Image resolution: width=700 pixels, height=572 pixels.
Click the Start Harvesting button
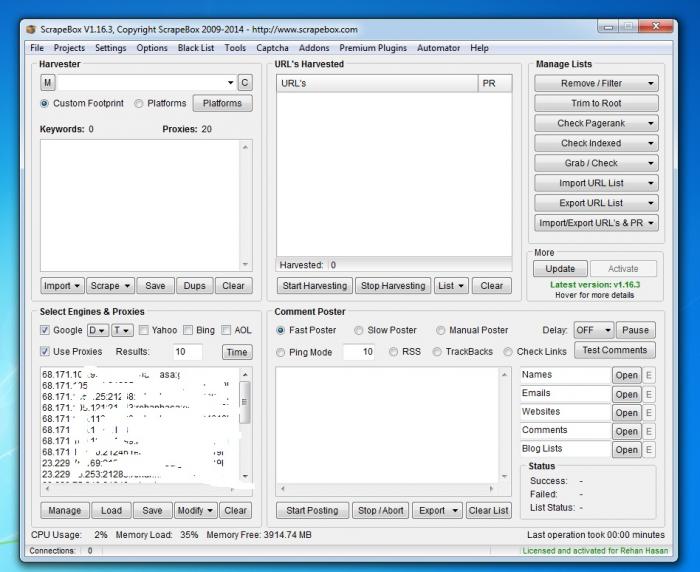pyautogui.click(x=315, y=286)
